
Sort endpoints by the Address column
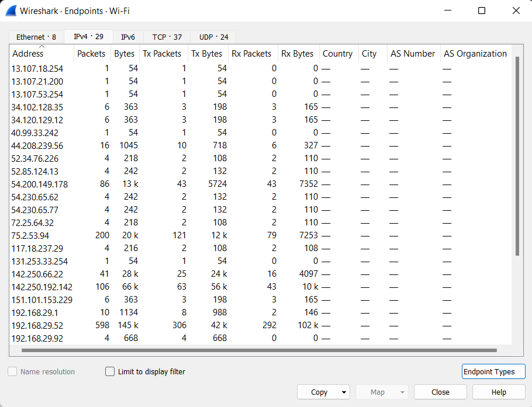click(x=26, y=53)
